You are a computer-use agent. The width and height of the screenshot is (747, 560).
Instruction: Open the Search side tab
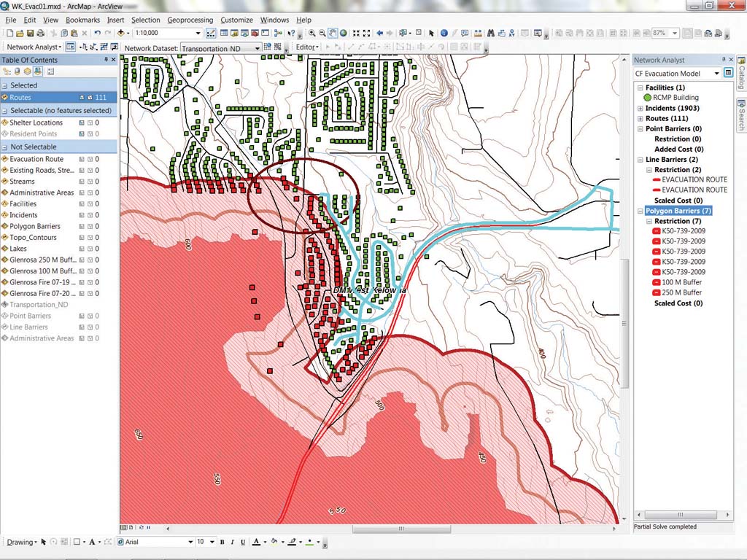(741, 114)
